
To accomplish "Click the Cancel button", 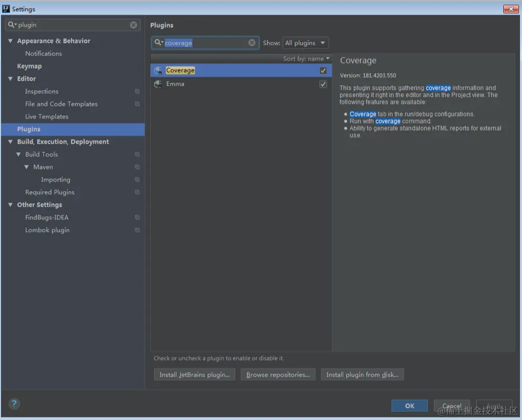I will [452, 406].
